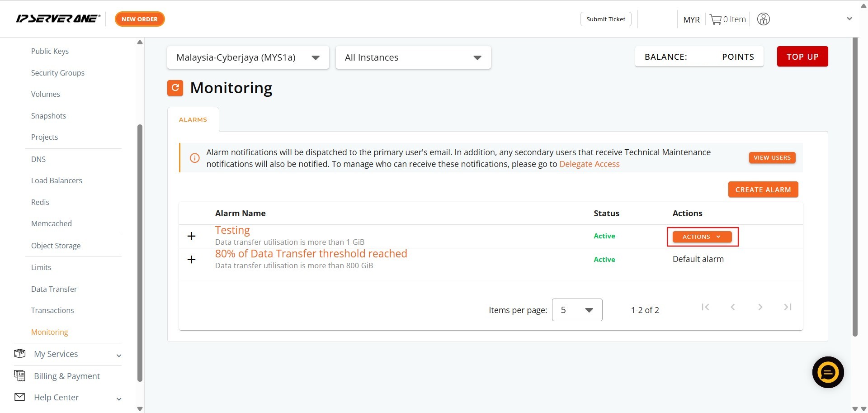Change items per page selector
Screen dimensions: 868x413
tap(577, 310)
